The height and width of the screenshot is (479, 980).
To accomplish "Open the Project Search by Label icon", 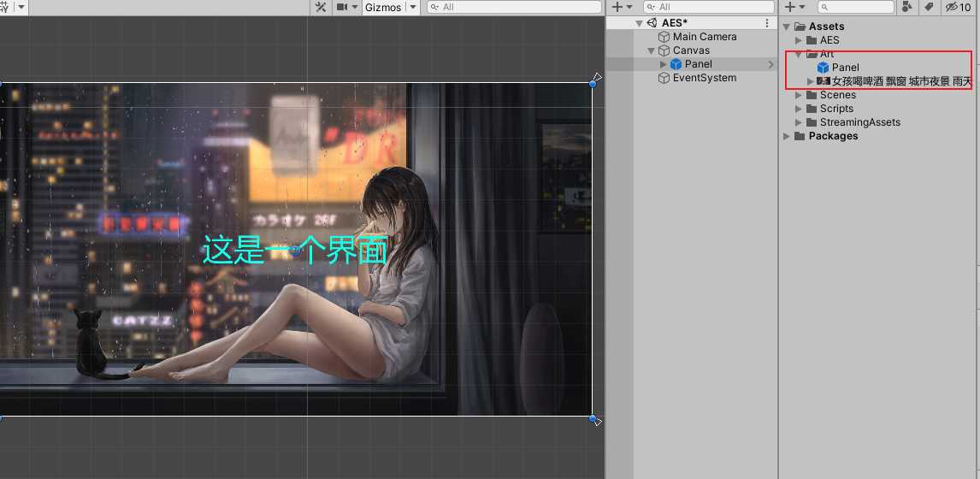I will click(x=930, y=7).
